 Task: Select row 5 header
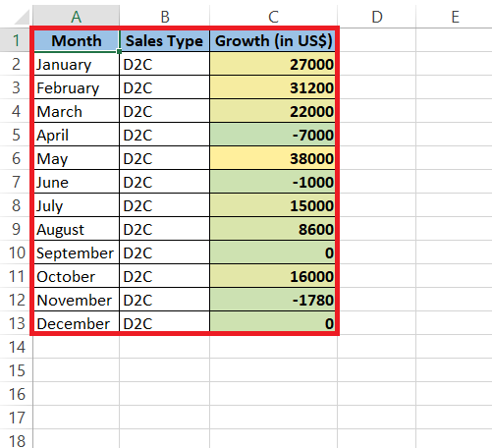tap(16, 135)
